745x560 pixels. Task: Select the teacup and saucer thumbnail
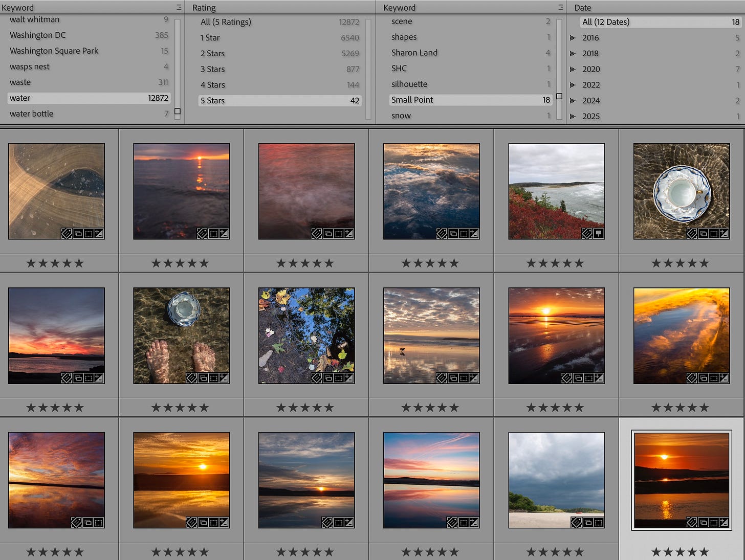(682, 191)
